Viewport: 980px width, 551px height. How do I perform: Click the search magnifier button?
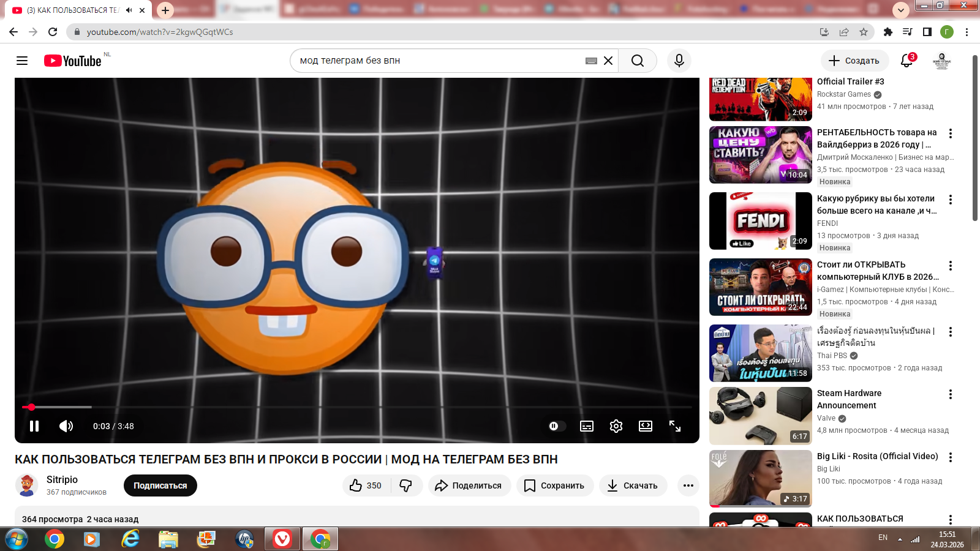[637, 61]
